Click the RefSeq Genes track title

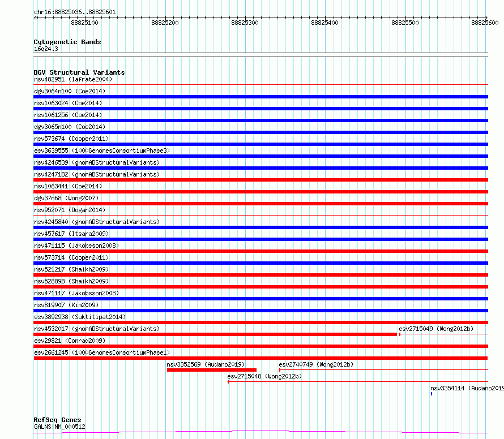57,420
